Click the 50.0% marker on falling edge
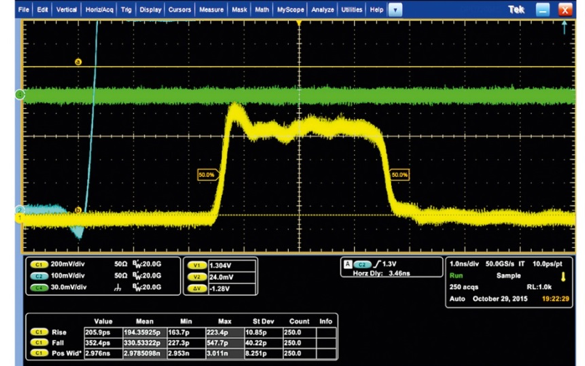585x366 pixels. click(x=400, y=175)
